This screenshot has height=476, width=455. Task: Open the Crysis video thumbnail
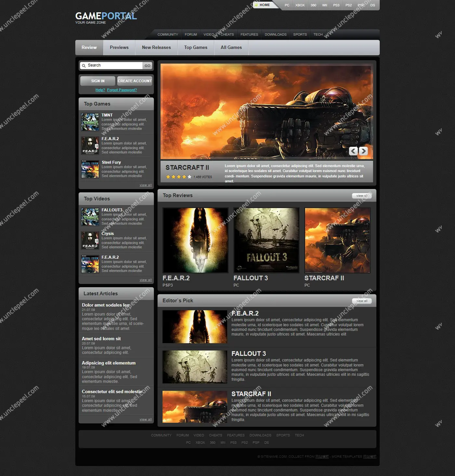point(90,241)
